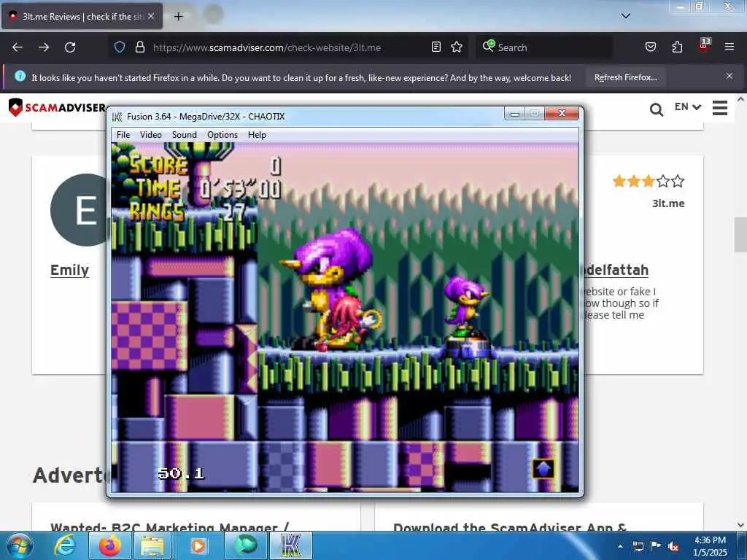The width and height of the screenshot is (747, 560).
Task: Open Windows Explorer from the taskbar
Action: pyautogui.click(x=152, y=545)
